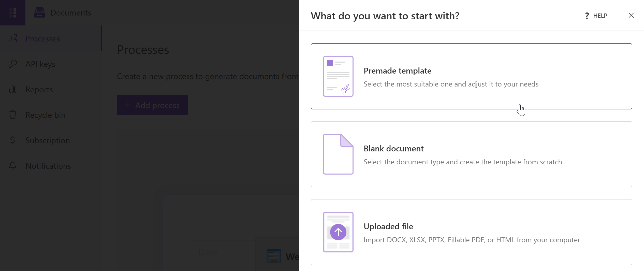This screenshot has height=271, width=644.
Task: Open the app launcher grid icon
Action: tap(13, 12)
